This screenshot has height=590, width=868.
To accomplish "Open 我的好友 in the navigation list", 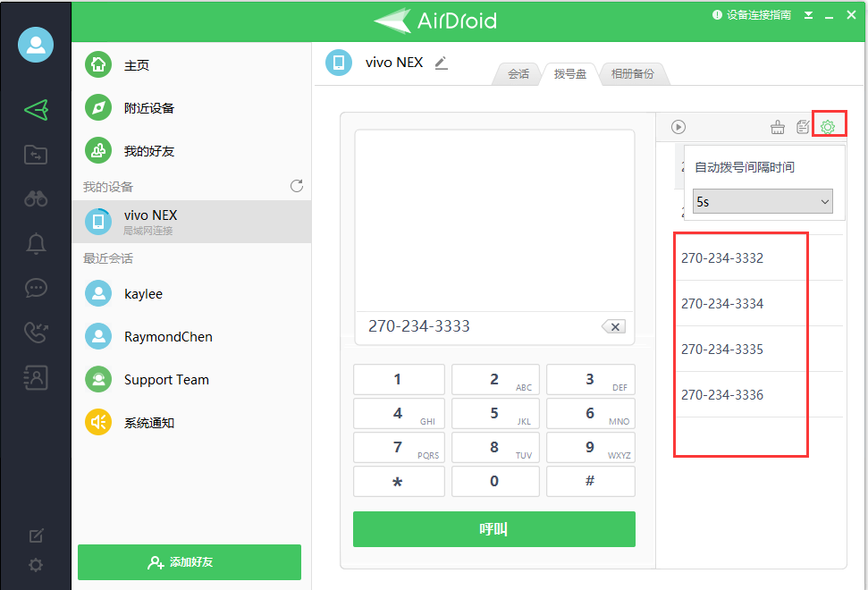I will [x=191, y=151].
